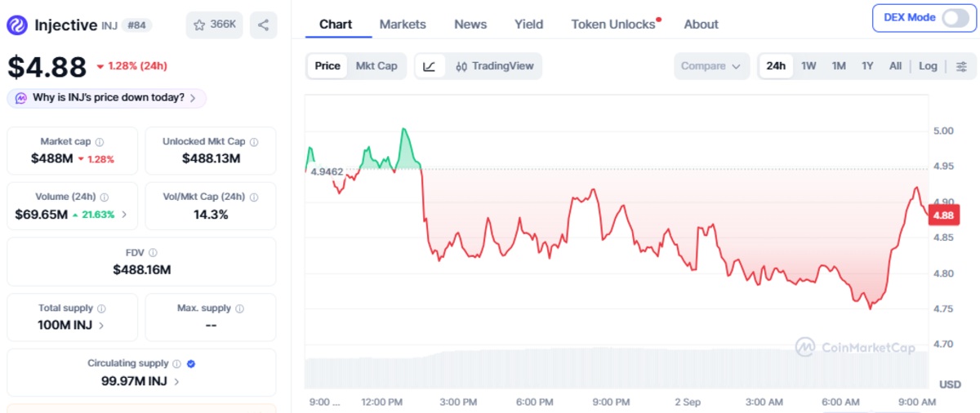Open the Token Unlocks tab
Screen dimensions: 980x413
point(613,24)
